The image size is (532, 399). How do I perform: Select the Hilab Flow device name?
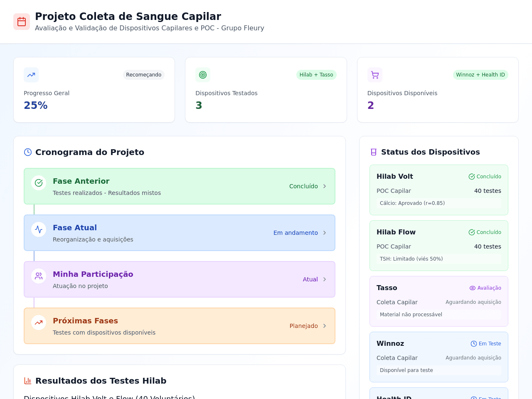396,232
